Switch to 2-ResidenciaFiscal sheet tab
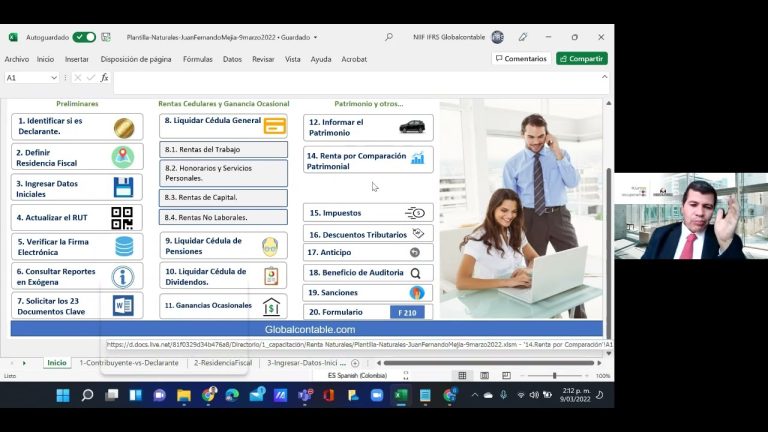The height and width of the screenshot is (432, 768). pos(223,363)
